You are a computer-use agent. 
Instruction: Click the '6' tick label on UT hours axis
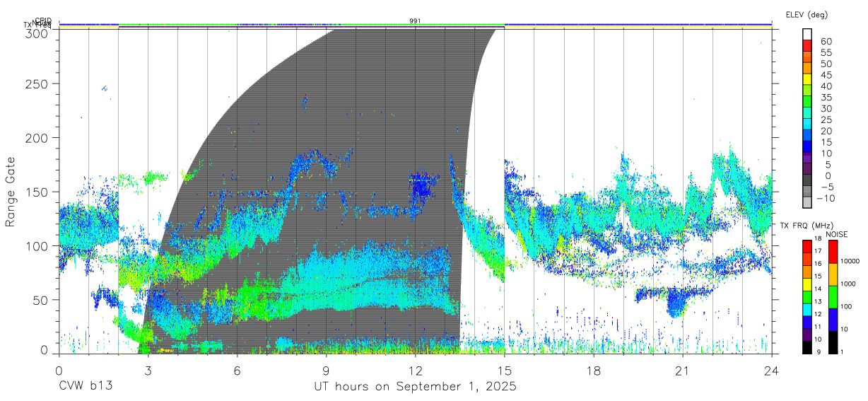[x=237, y=371]
